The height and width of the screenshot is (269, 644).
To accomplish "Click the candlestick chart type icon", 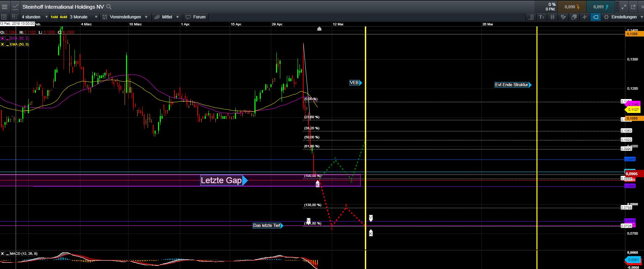I will 157,17.
